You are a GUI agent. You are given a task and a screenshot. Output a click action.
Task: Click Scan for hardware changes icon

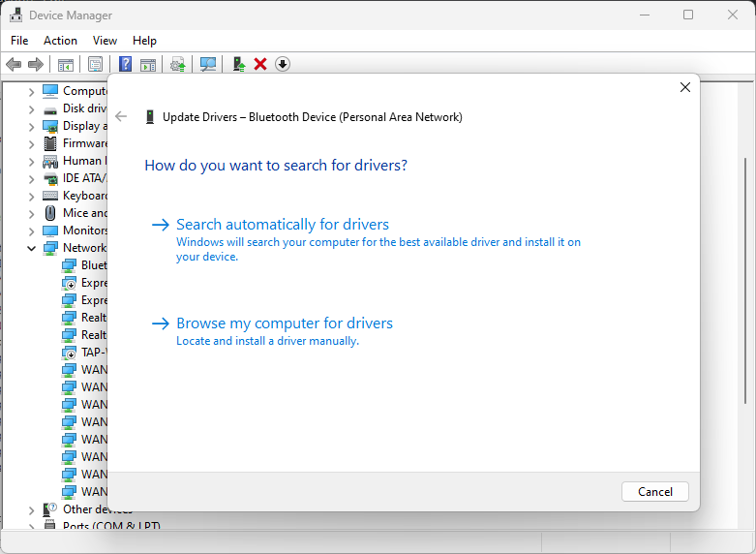[x=207, y=64]
